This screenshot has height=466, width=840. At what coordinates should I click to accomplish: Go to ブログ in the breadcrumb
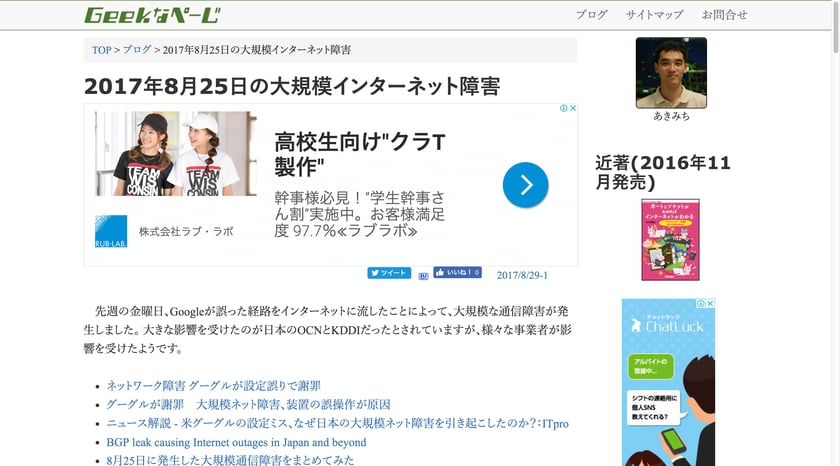click(137, 50)
